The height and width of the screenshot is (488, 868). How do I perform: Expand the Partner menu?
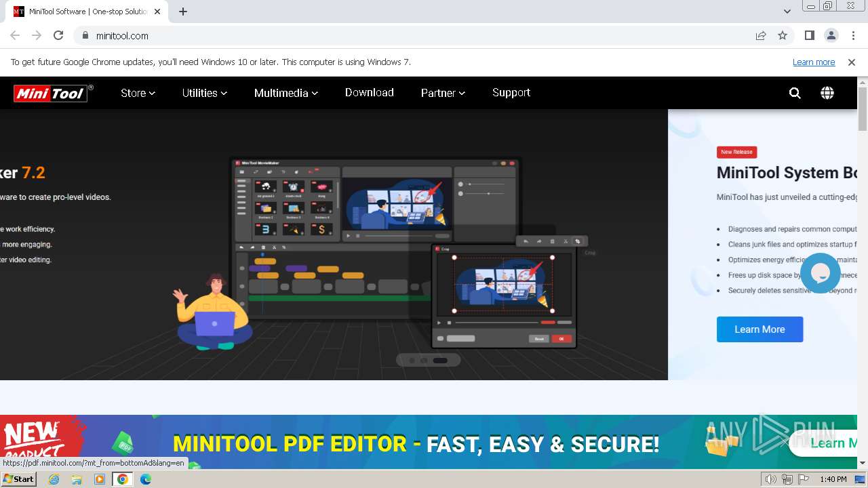443,93
